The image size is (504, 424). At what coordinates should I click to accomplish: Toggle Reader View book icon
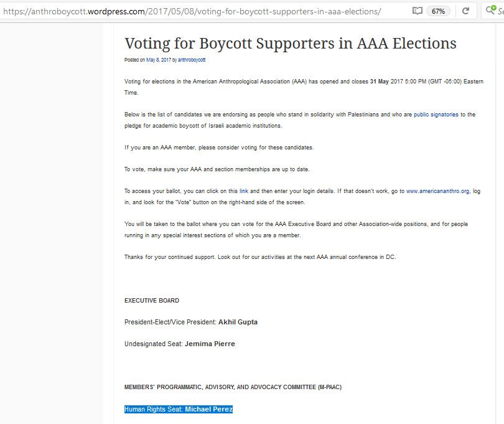(x=418, y=11)
